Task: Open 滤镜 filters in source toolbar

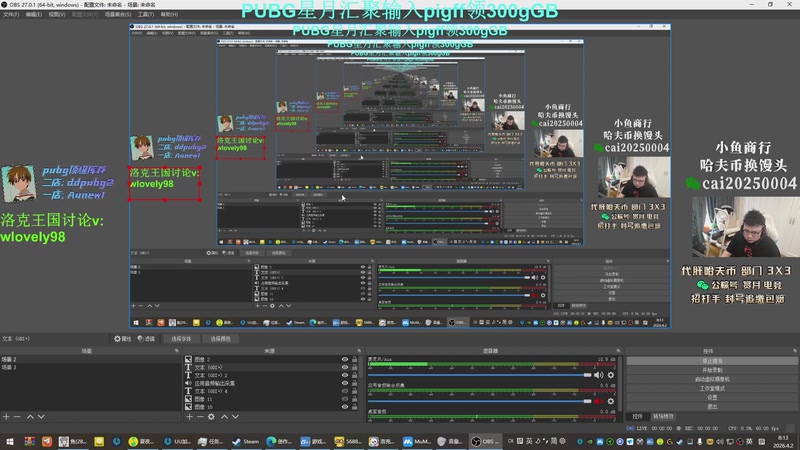Action: pyautogui.click(x=146, y=339)
